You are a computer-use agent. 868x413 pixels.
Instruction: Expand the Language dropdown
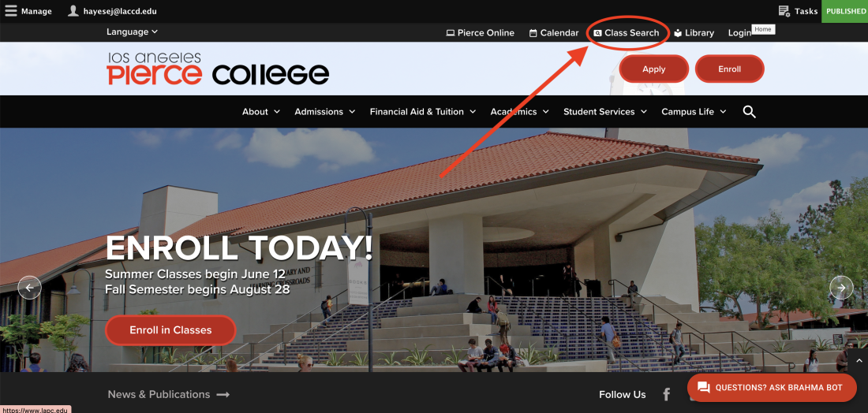(133, 32)
